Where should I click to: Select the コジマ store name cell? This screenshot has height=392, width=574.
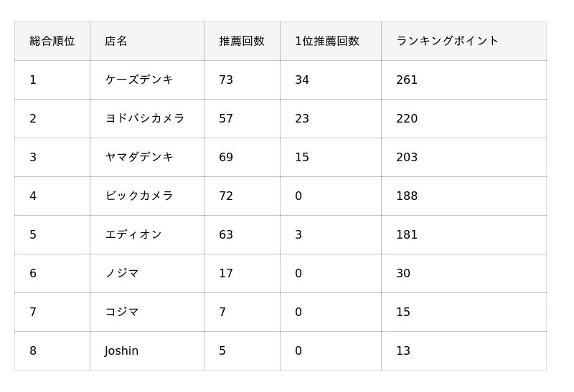[x=147, y=312]
